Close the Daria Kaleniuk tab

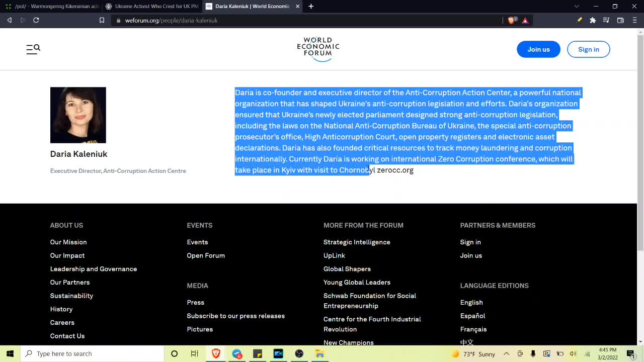click(298, 7)
